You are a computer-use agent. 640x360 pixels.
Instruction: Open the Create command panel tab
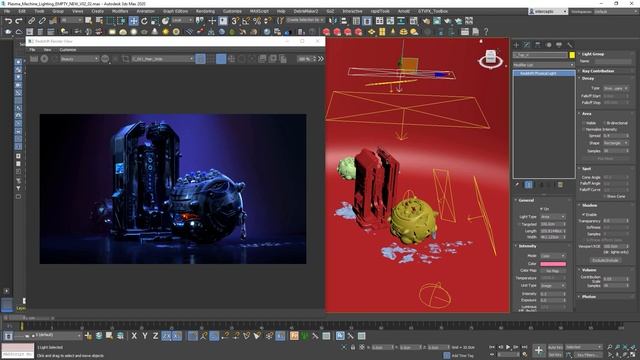click(516, 45)
